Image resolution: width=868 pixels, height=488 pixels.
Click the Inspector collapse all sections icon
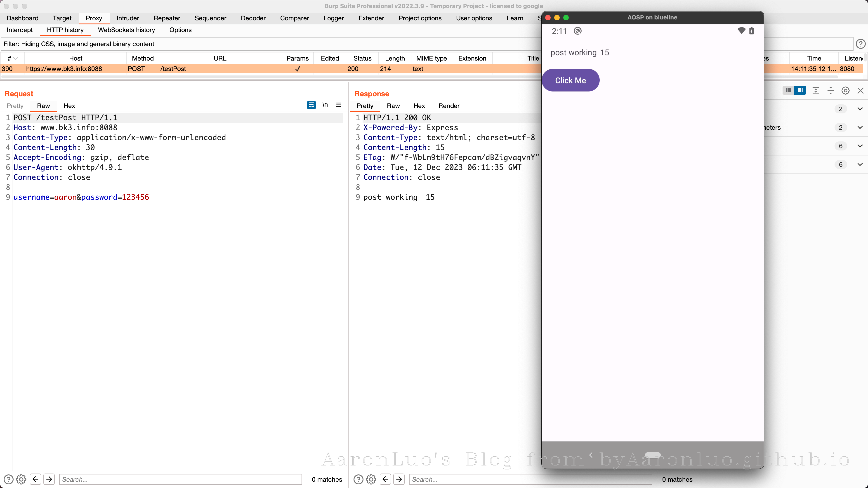pyautogui.click(x=830, y=90)
